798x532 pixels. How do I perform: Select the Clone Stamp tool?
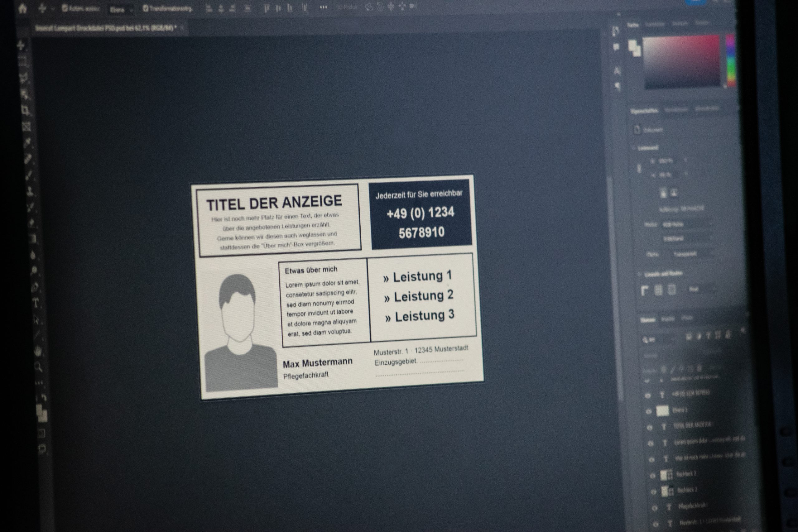[x=30, y=191]
